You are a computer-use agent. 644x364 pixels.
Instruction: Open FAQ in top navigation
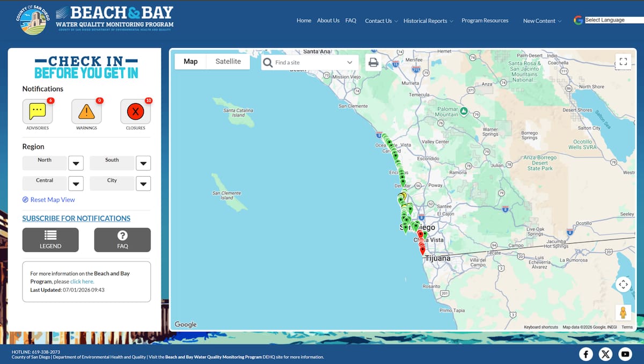(x=350, y=20)
